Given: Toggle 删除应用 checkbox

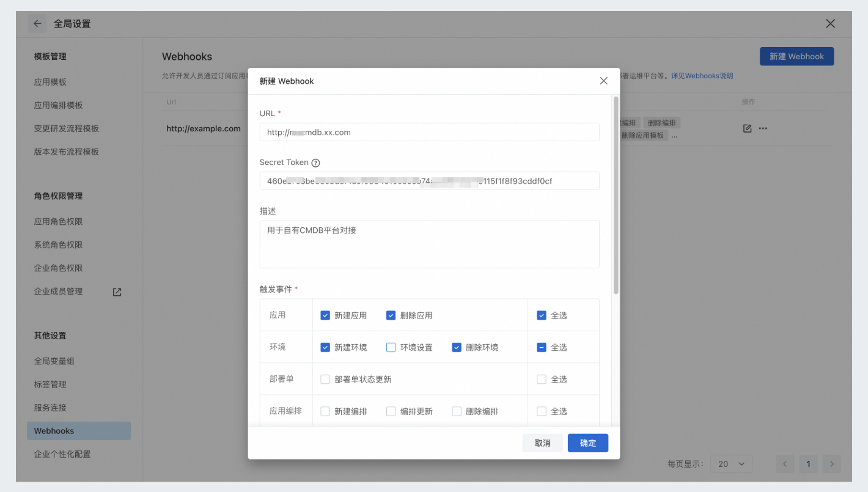Looking at the screenshot, I should click(391, 315).
